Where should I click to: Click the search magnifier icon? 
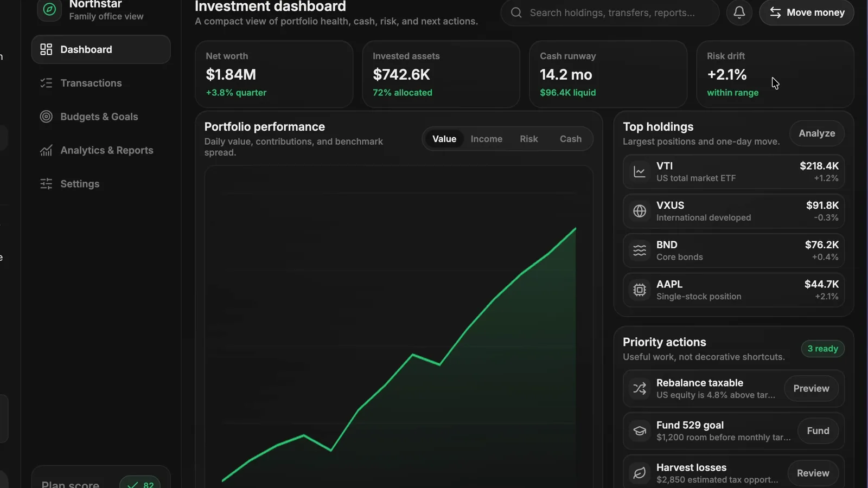516,12
